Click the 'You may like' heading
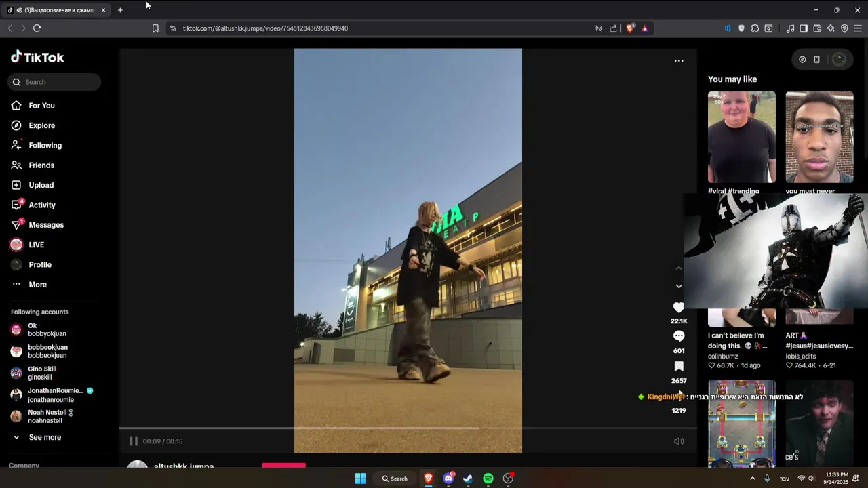 (732, 79)
